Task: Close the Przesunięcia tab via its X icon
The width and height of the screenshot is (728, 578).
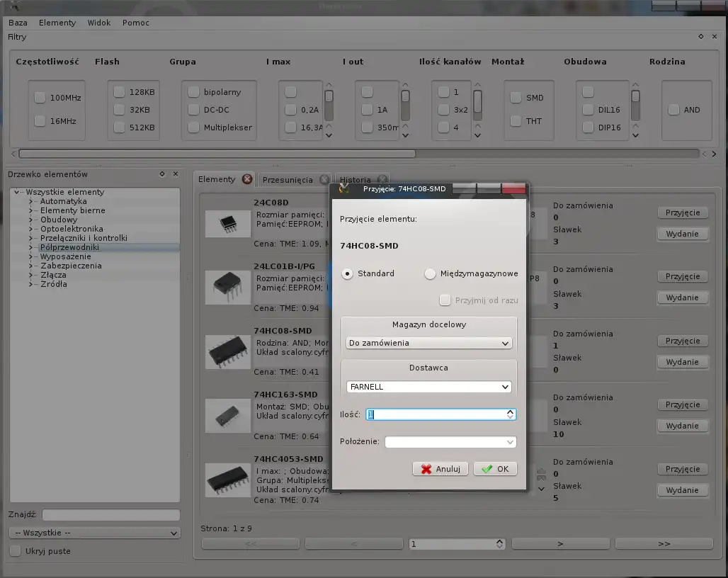Action: (324, 180)
